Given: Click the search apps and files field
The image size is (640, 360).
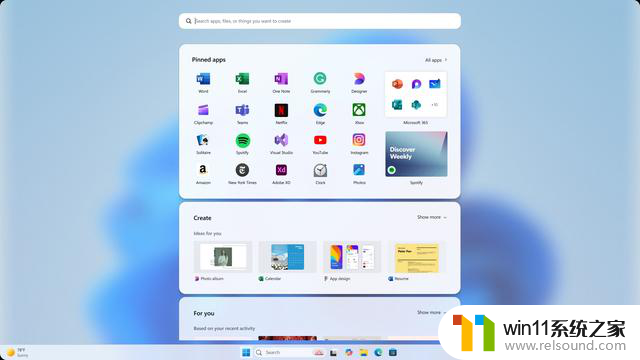Looking at the screenshot, I should click(x=320, y=21).
